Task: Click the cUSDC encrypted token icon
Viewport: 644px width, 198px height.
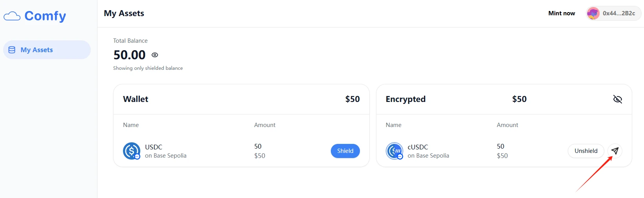Action: tap(394, 151)
